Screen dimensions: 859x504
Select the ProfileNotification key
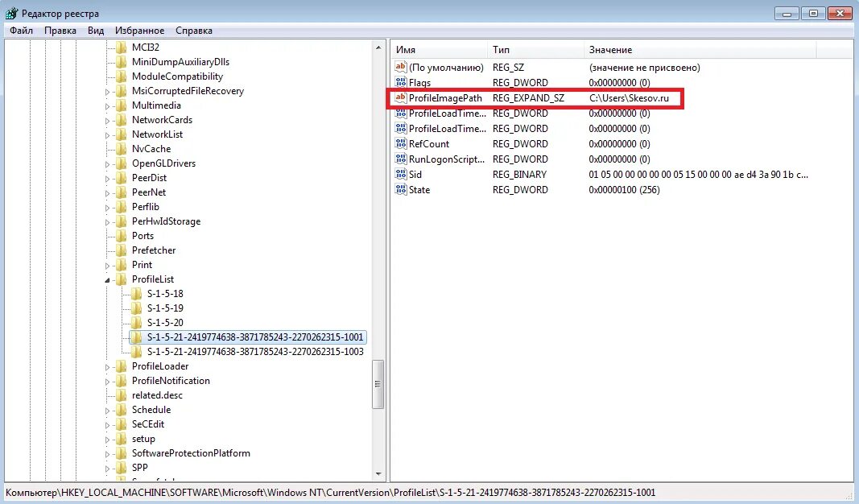tap(171, 380)
